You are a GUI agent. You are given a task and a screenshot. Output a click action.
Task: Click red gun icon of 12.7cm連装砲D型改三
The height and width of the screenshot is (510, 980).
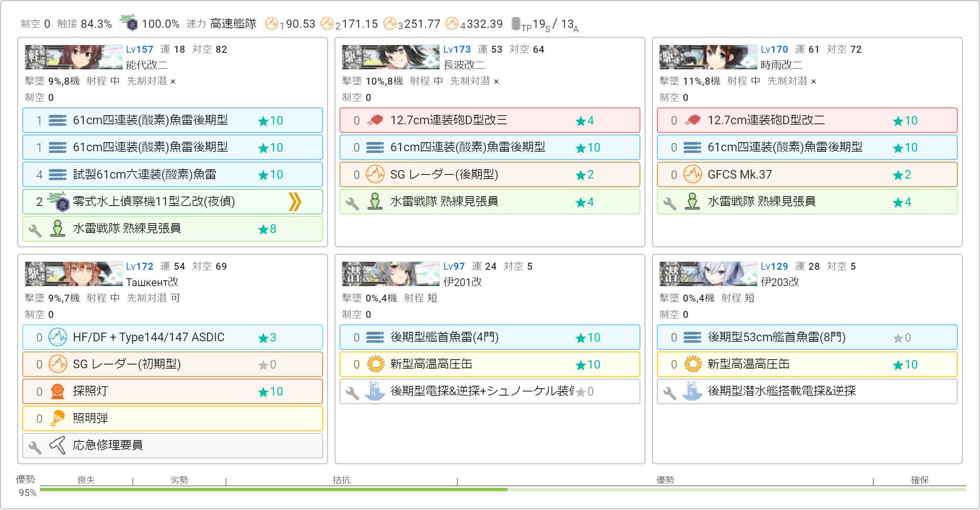[375, 120]
